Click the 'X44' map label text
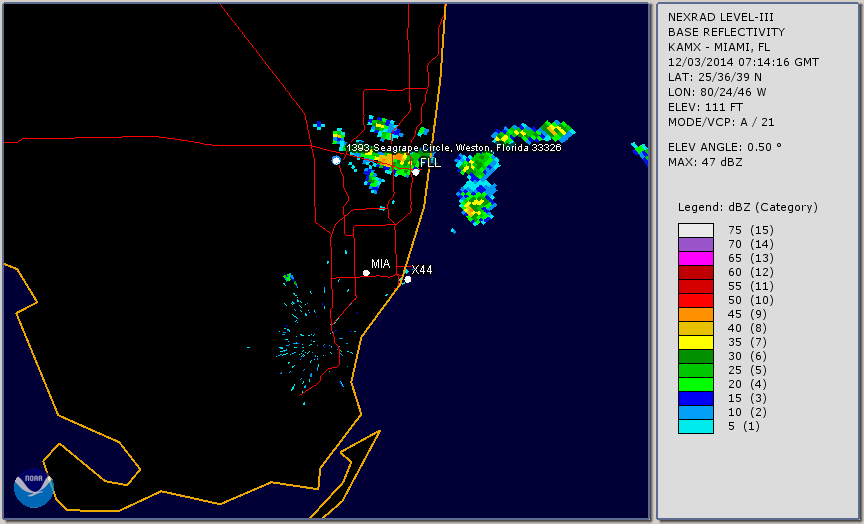Viewport: 864px width, 524px height. tap(422, 270)
